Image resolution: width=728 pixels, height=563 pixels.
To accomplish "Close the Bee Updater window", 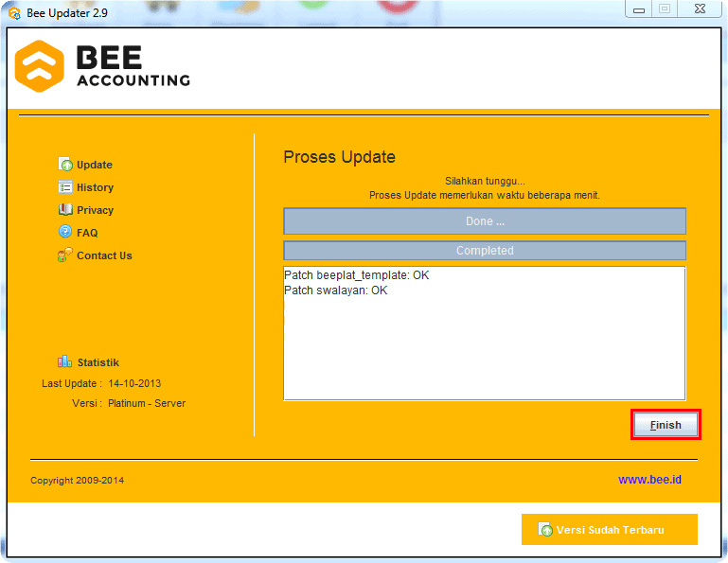I will point(701,9).
